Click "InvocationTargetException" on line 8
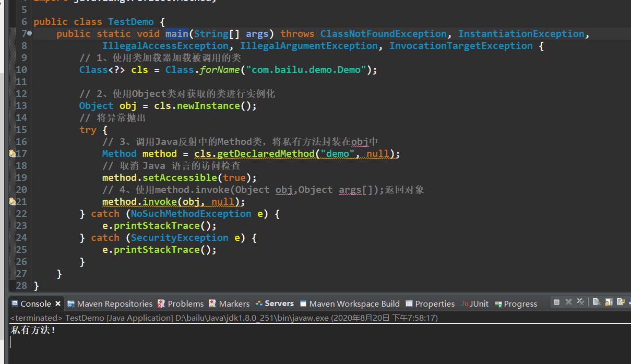This screenshot has width=631, height=364. (461, 46)
